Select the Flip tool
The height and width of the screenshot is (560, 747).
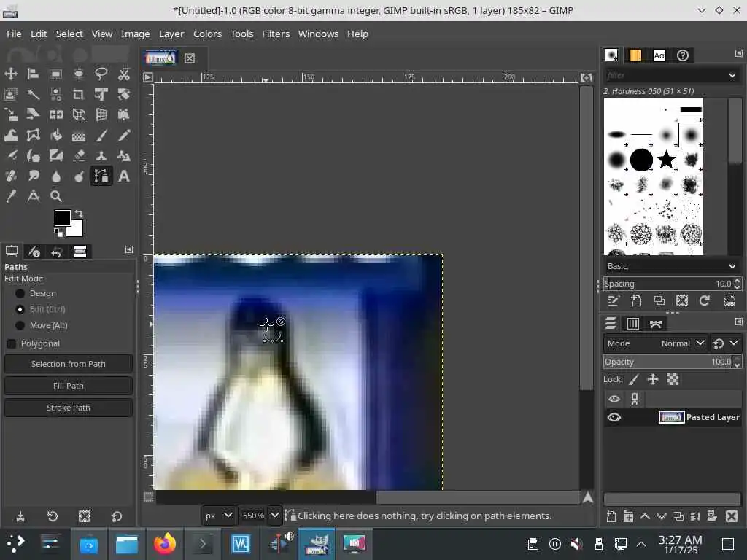(55, 114)
